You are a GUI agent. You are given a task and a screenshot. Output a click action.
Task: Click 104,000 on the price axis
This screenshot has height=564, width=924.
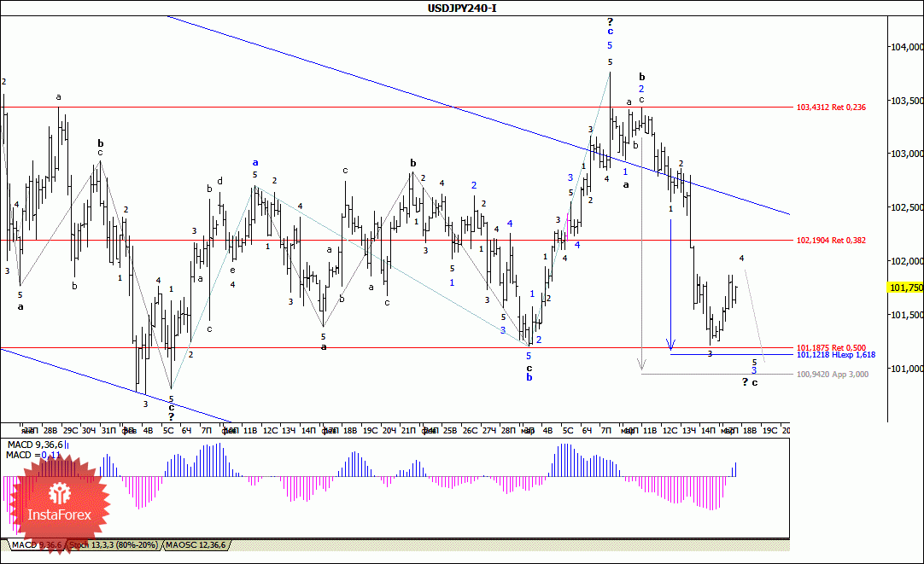pyautogui.click(x=906, y=47)
